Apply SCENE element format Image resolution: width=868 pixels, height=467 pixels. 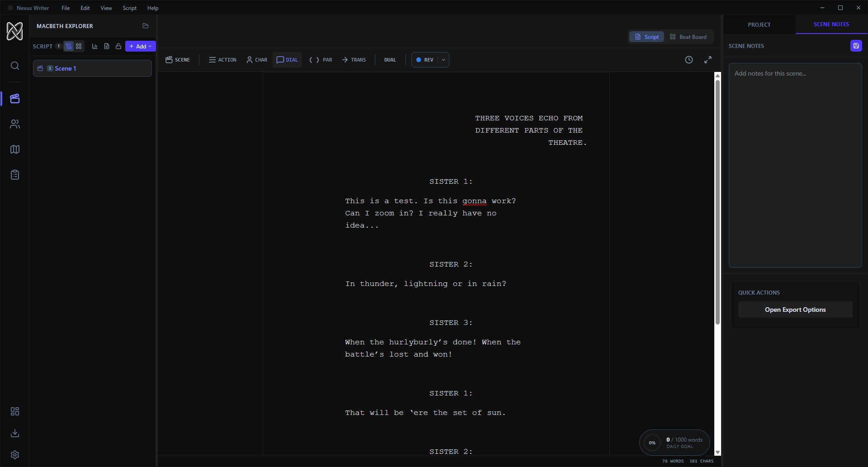[x=178, y=60]
